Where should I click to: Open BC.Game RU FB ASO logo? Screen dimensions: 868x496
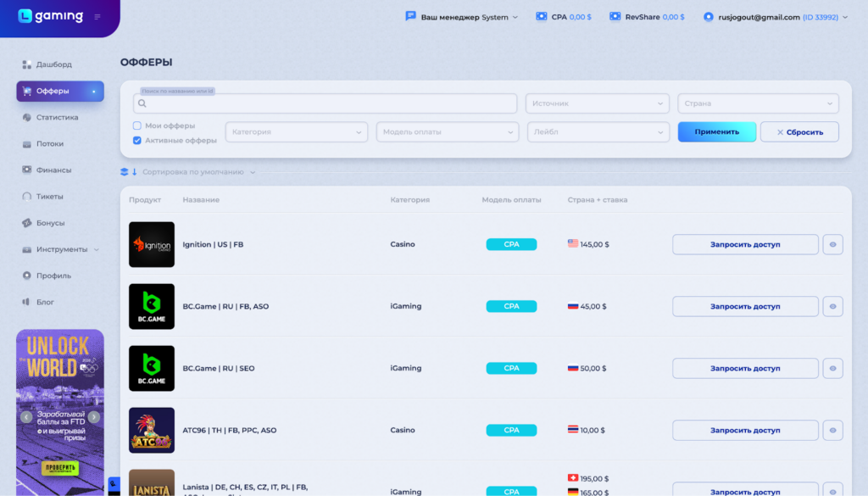tap(152, 307)
